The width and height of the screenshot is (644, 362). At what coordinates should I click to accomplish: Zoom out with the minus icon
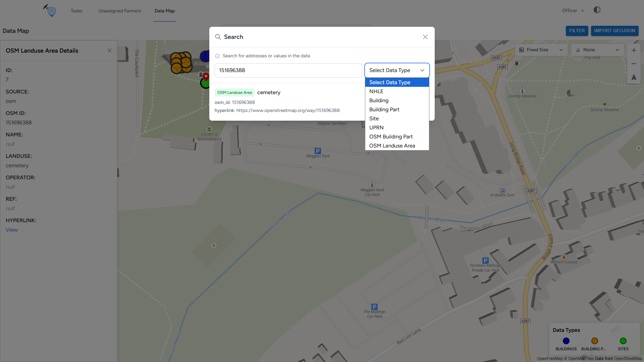click(x=634, y=64)
